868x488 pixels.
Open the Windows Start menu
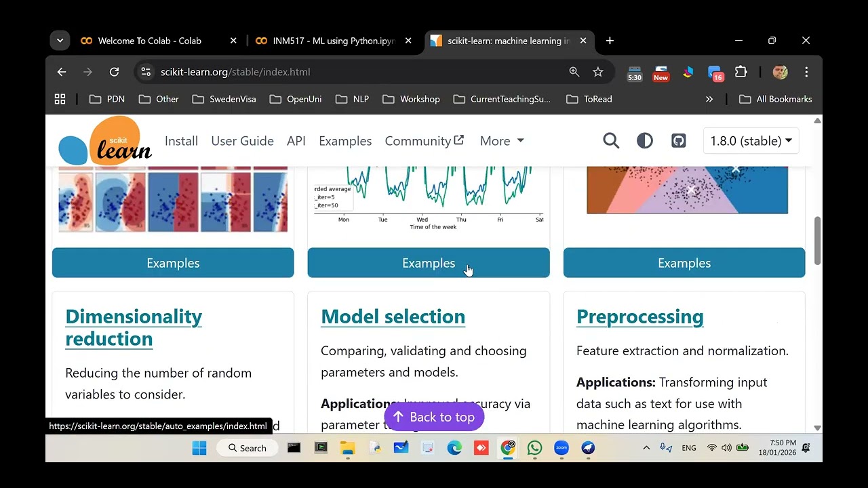[199, 448]
